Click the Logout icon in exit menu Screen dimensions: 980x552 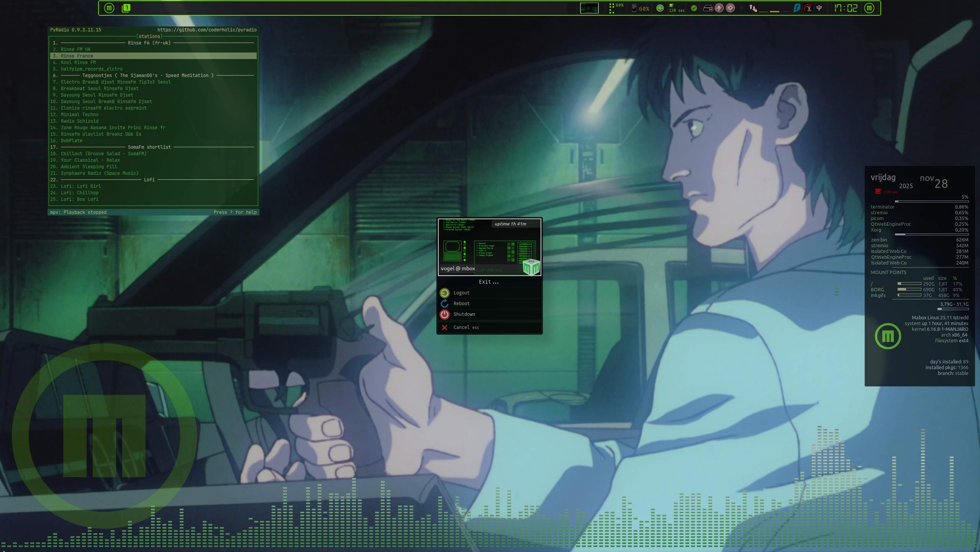tap(444, 293)
